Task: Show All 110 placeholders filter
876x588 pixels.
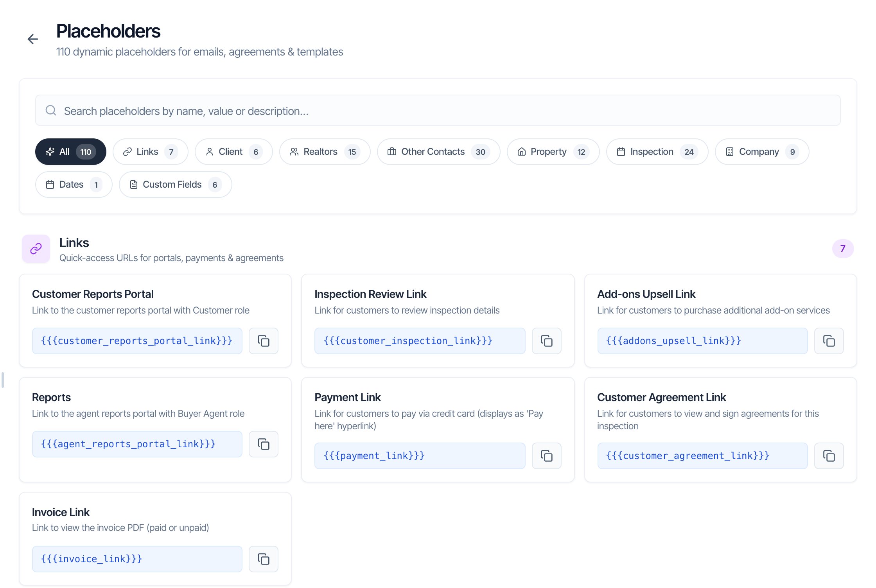Action: (x=71, y=152)
